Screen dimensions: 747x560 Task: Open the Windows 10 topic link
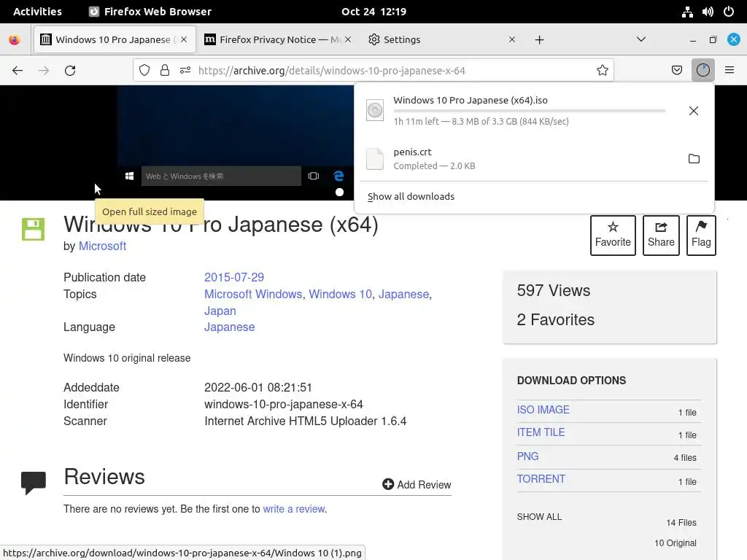click(340, 294)
